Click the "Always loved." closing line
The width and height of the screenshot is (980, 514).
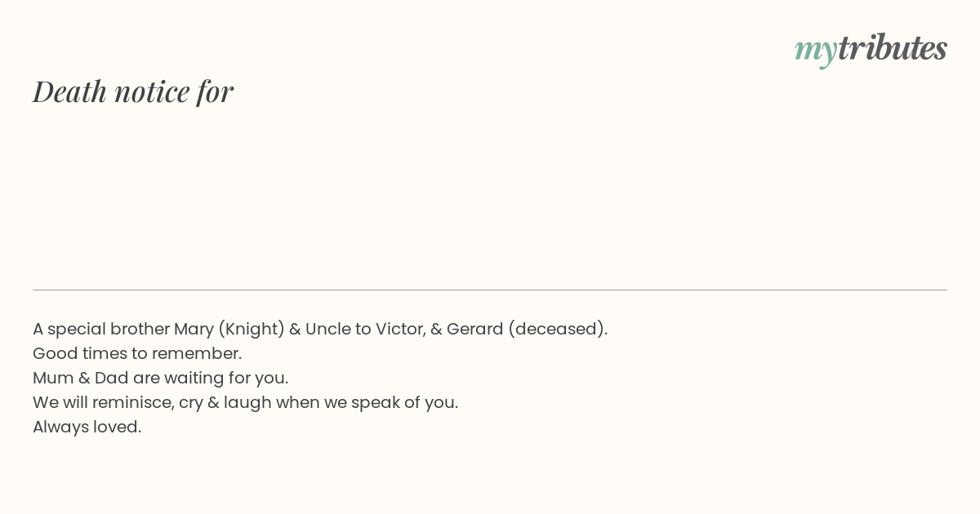tap(87, 427)
